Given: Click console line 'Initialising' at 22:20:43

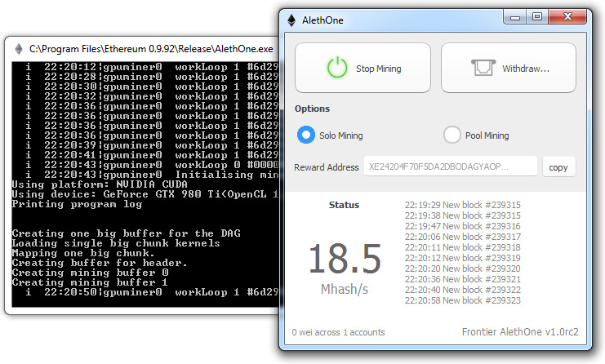Looking at the screenshot, I should point(152,175).
